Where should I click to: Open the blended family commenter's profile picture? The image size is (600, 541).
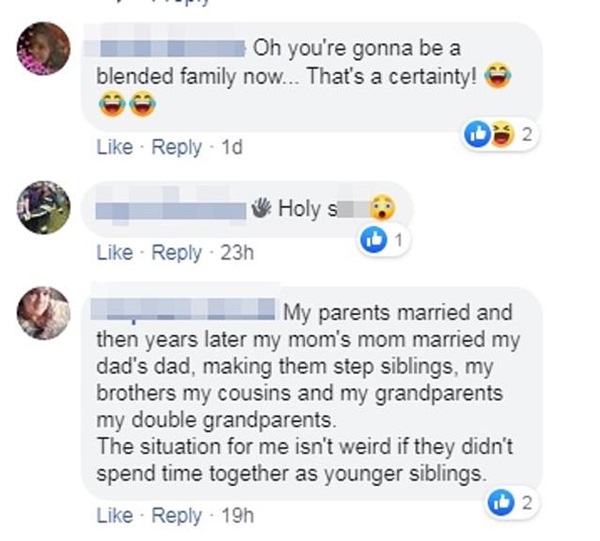(x=44, y=49)
